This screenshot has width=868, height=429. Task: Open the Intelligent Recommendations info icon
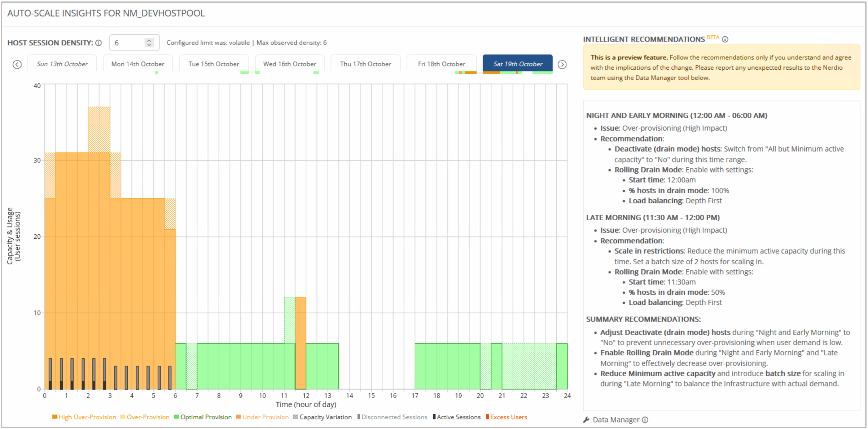pos(725,39)
